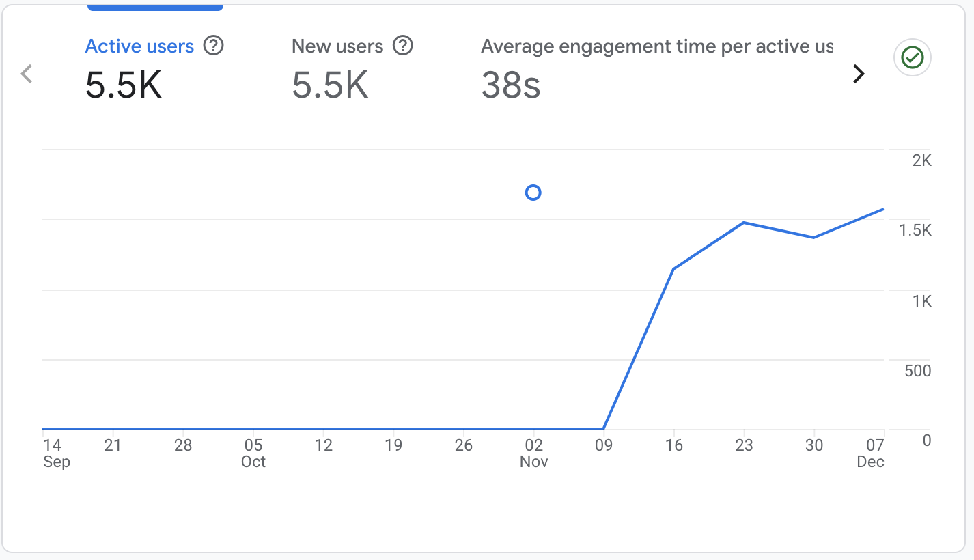974x560 pixels.
Task: Click the hollow circle marker above 02 Nov
Action: pyautogui.click(x=533, y=193)
